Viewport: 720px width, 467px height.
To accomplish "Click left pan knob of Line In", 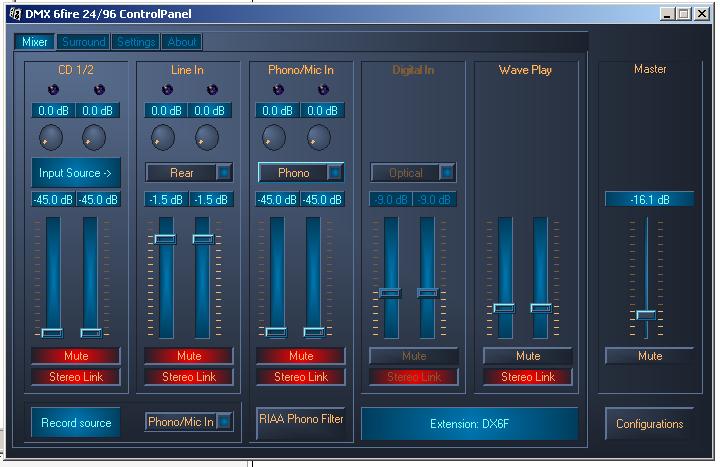I will 163,137.
